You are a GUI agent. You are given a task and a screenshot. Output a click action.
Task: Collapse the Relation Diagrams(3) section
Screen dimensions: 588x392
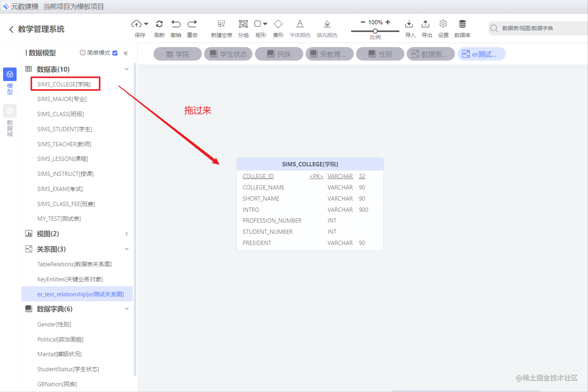tap(127, 249)
